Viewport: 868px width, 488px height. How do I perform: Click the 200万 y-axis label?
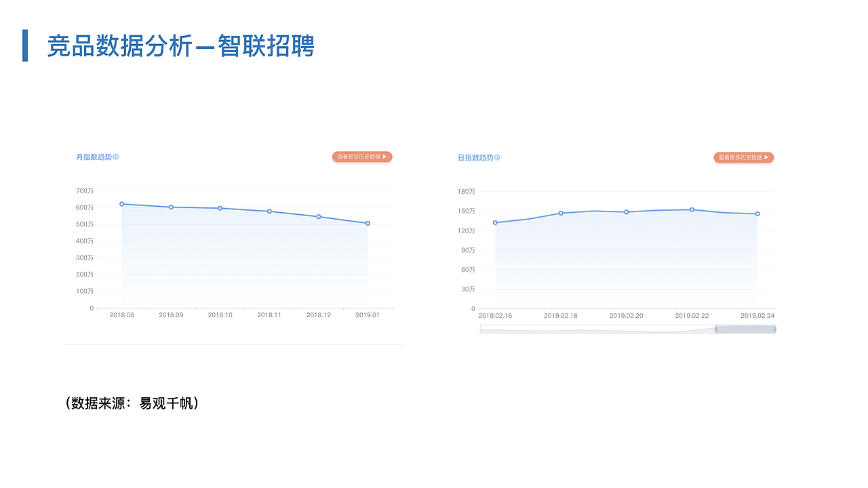tap(85, 274)
